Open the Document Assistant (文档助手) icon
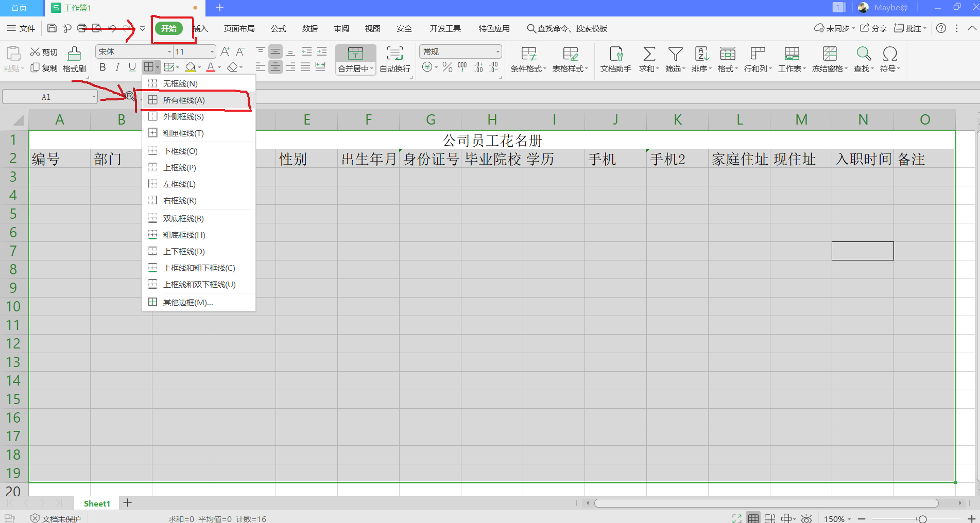Screen dimensions: 980x523 coord(616,54)
